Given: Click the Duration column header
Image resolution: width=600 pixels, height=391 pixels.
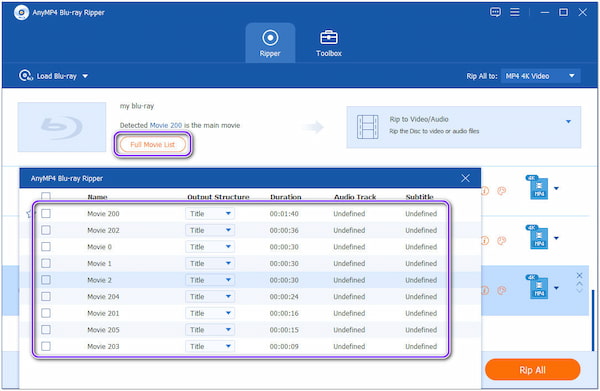Looking at the screenshot, I should [x=285, y=197].
